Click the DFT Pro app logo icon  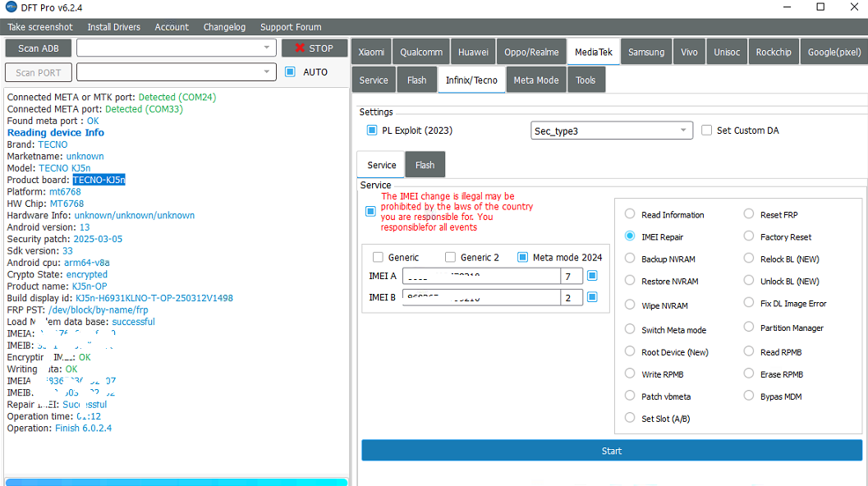(x=11, y=7)
